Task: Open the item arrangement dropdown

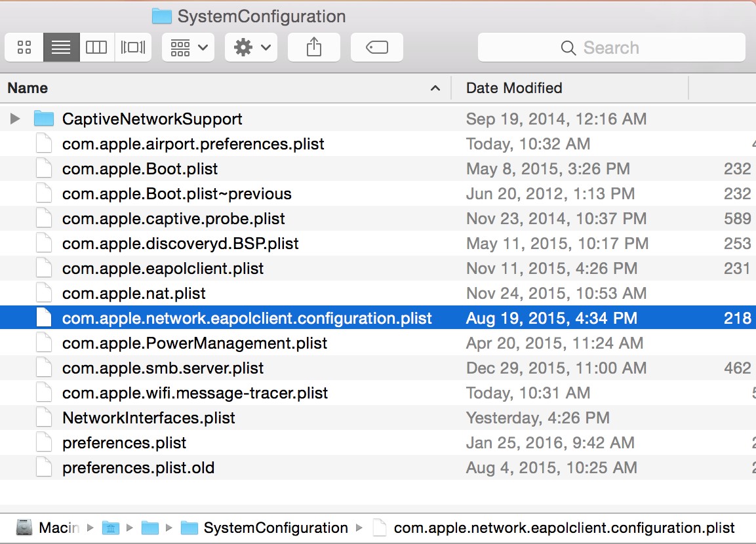Action: (x=188, y=47)
